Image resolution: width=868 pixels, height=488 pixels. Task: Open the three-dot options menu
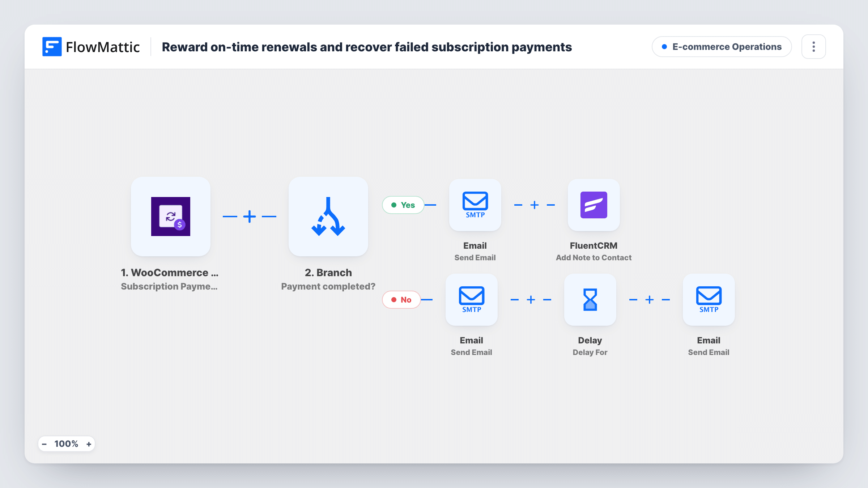(x=813, y=47)
